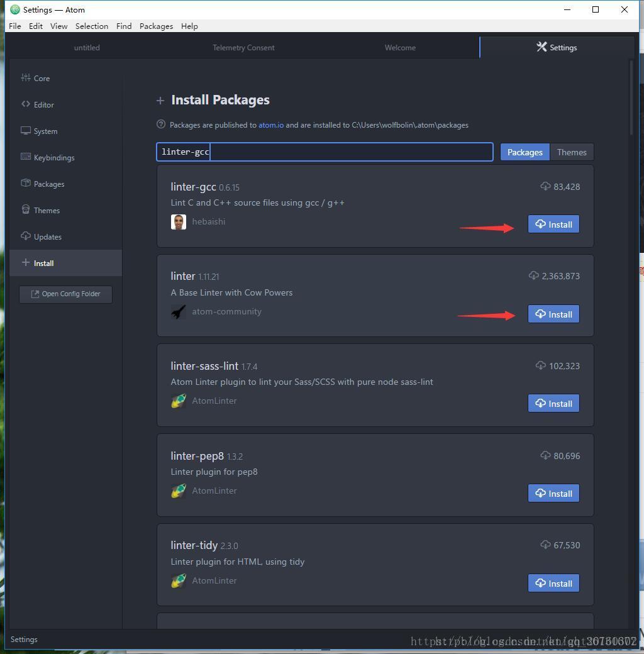Screen dimensions: 644x654
Task: Open the linter-sass-lint package title
Action: coord(204,366)
